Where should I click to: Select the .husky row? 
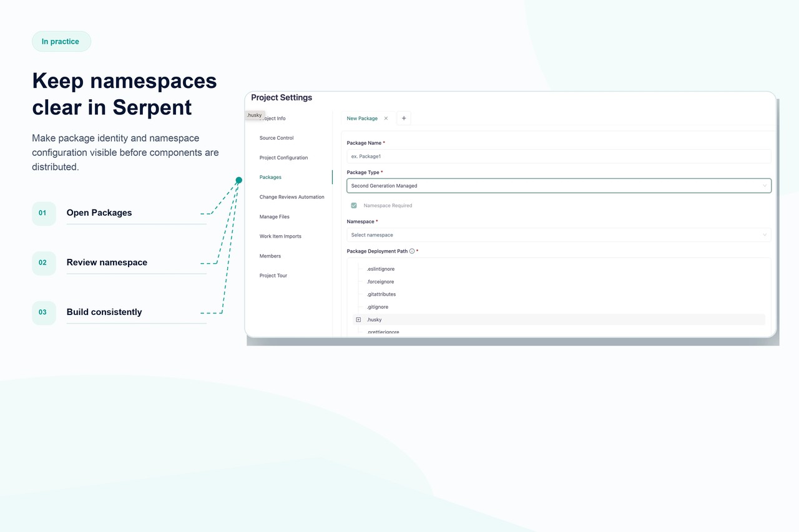[559, 320]
